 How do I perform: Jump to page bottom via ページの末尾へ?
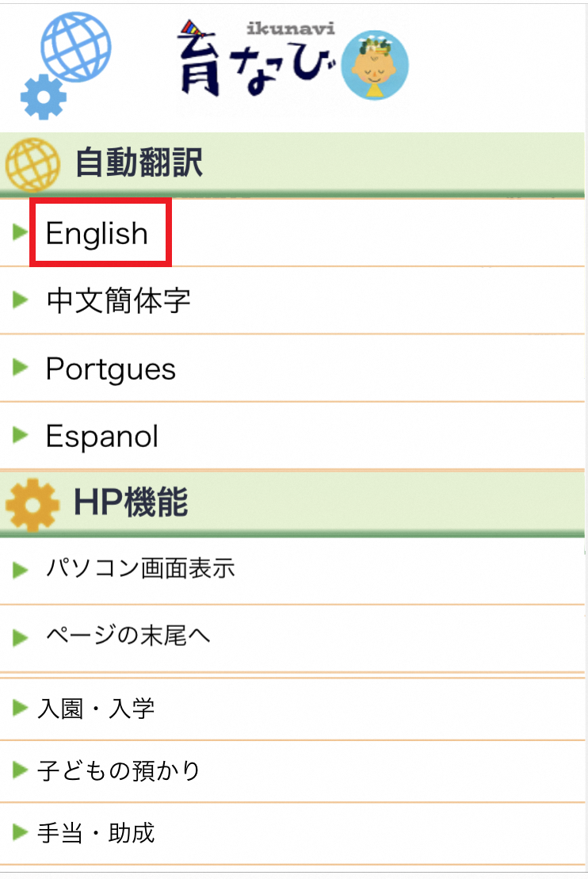(x=128, y=636)
